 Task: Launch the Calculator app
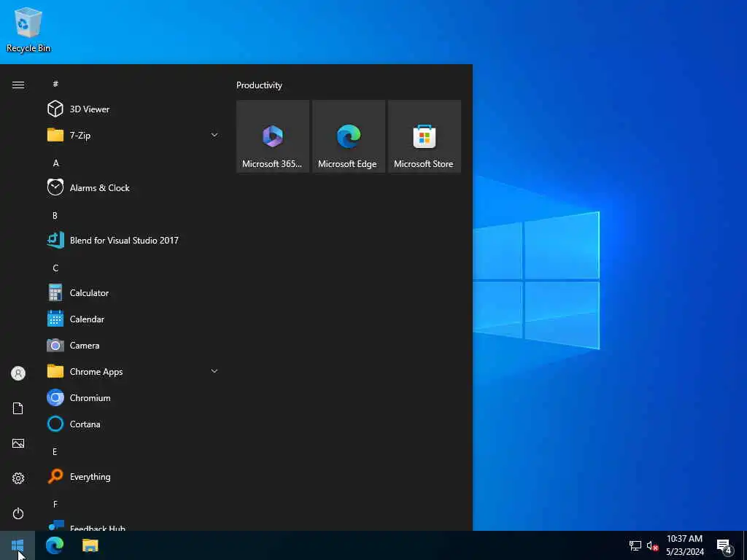point(133,293)
